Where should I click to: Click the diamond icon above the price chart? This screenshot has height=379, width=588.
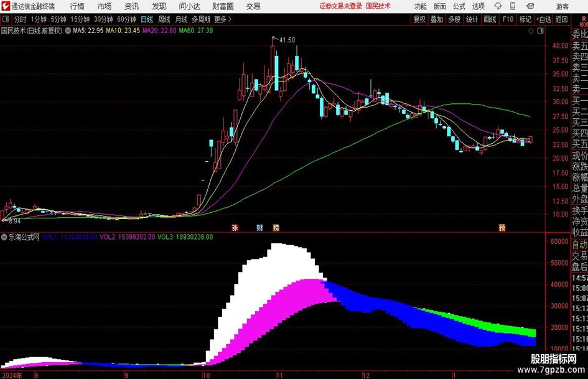pyautogui.click(x=531, y=31)
